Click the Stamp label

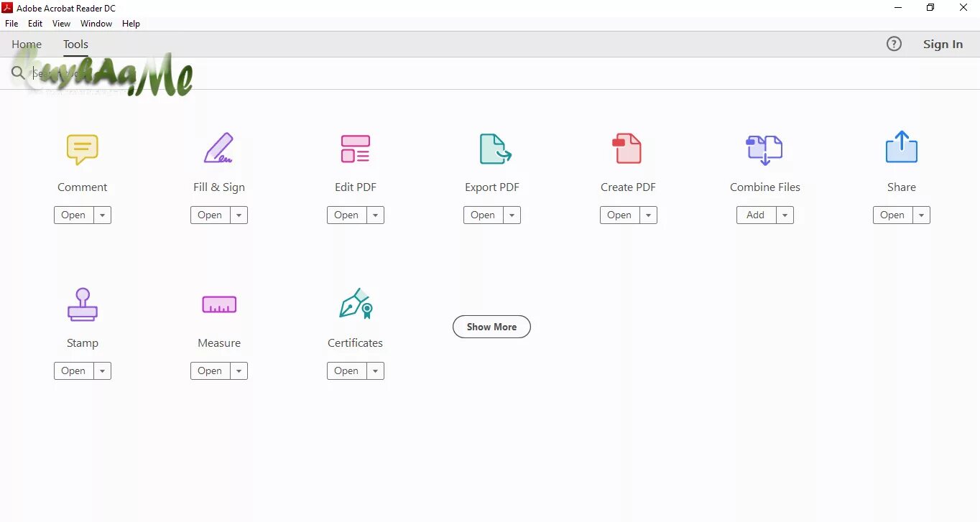point(83,343)
